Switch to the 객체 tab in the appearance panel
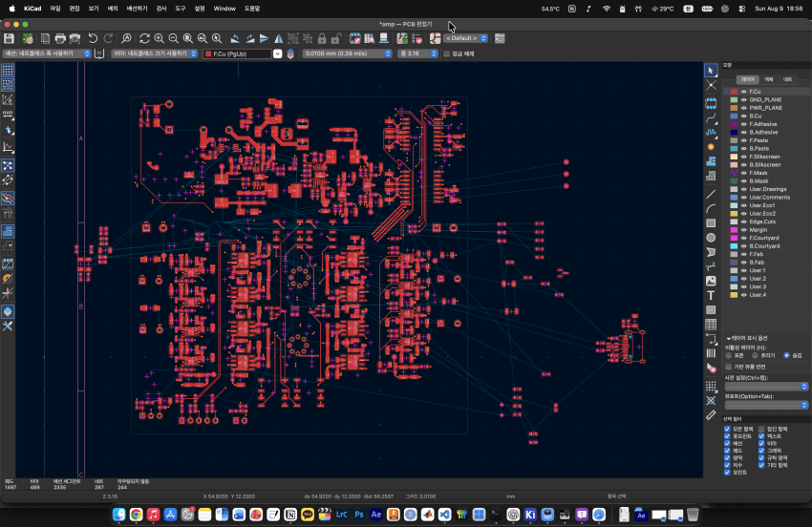Image resolution: width=812 pixels, height=527 pixels. click(x=768, y=80)
